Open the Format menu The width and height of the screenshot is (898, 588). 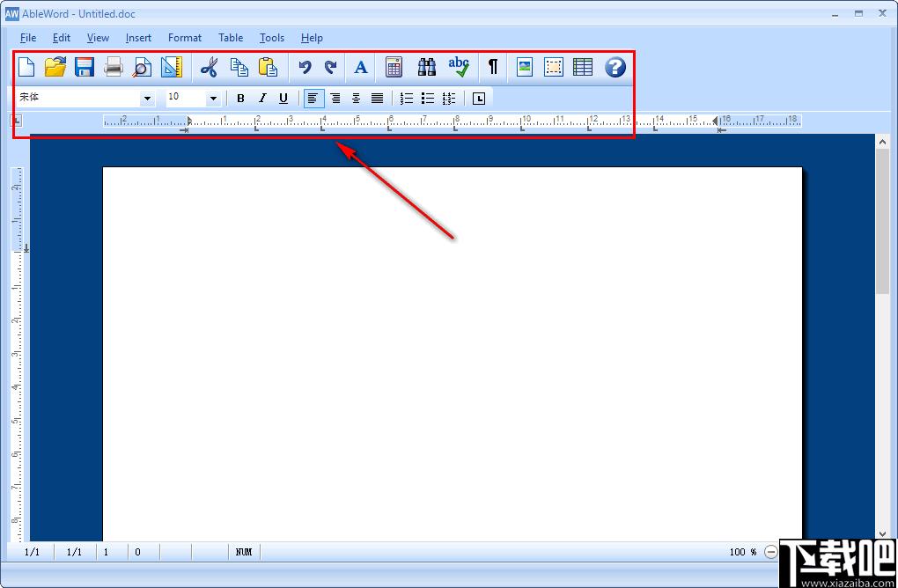coord(184,38)
